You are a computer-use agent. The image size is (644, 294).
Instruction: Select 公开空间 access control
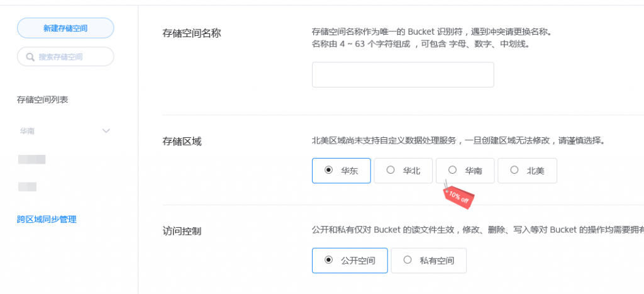click(x=350, y=260)
